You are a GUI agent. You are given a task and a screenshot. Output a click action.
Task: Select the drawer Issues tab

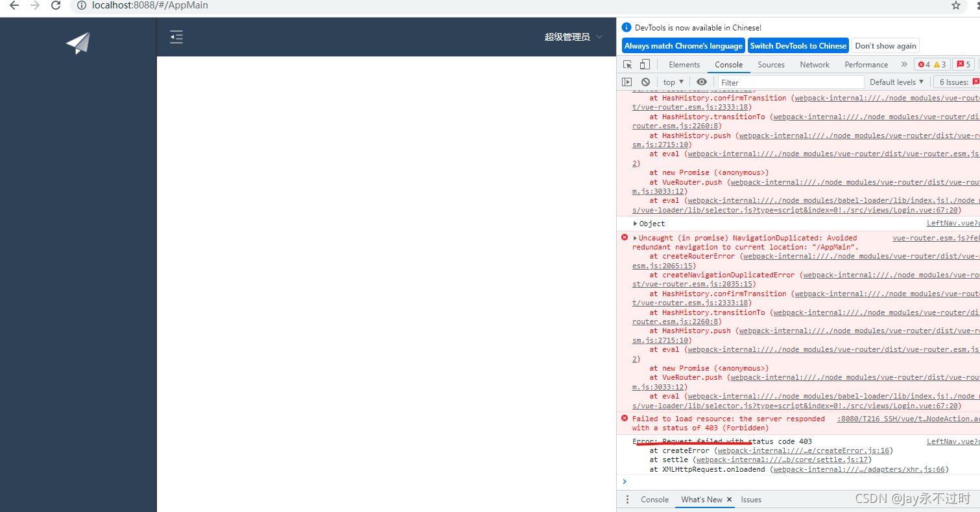[751, 500]
